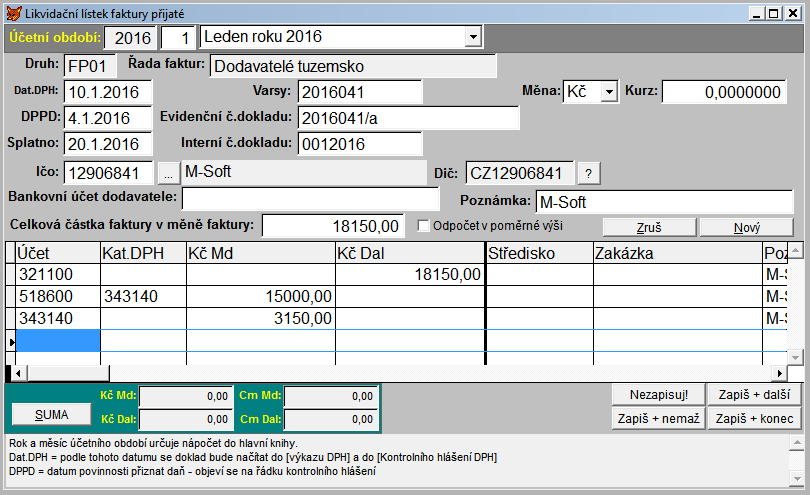This screenshot has height=495, width=810.
Task: Close the Likvidační lístek window
Action: (793, 13)
